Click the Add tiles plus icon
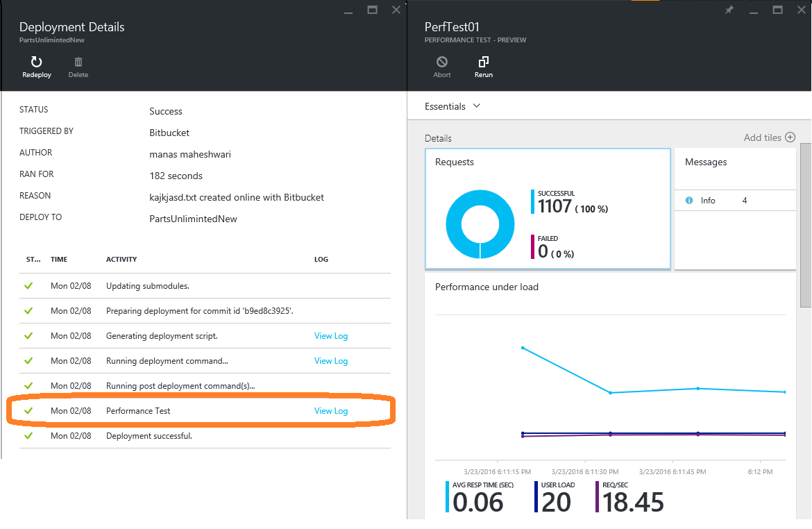 click(790, 137)
